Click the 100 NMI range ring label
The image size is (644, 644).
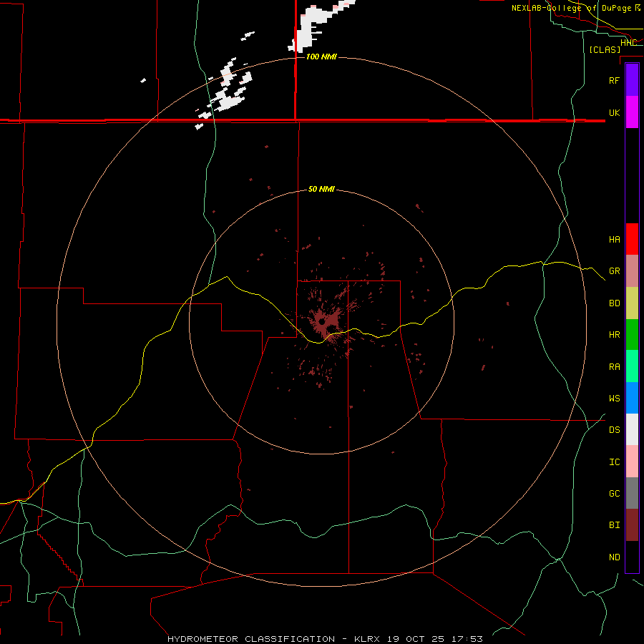click(x=321, y=57)
